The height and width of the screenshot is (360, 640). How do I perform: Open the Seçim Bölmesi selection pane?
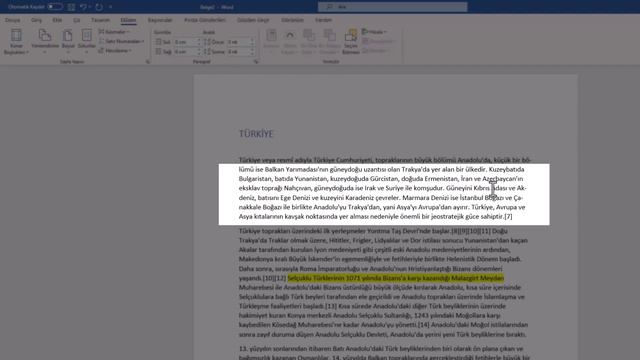coord(351,42)
